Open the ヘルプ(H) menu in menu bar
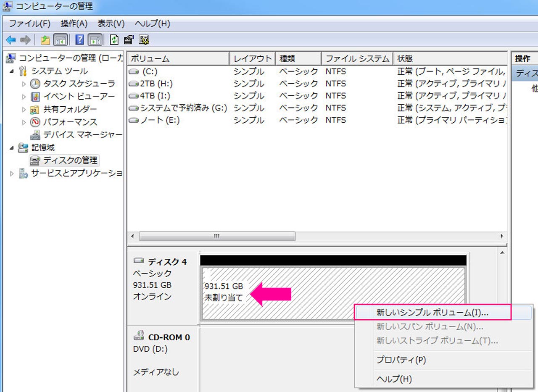Screen dimensions: 538x392 152,24
